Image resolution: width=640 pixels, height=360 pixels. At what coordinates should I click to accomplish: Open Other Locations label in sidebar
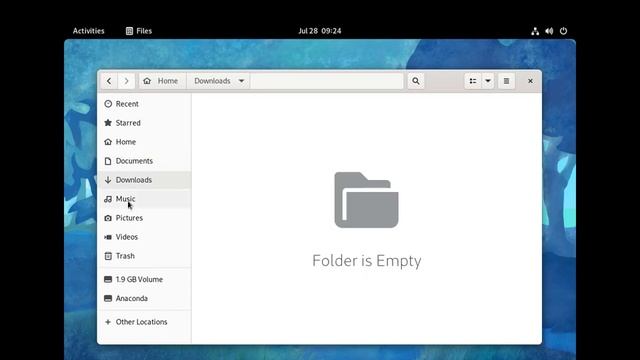pos(141,322)
